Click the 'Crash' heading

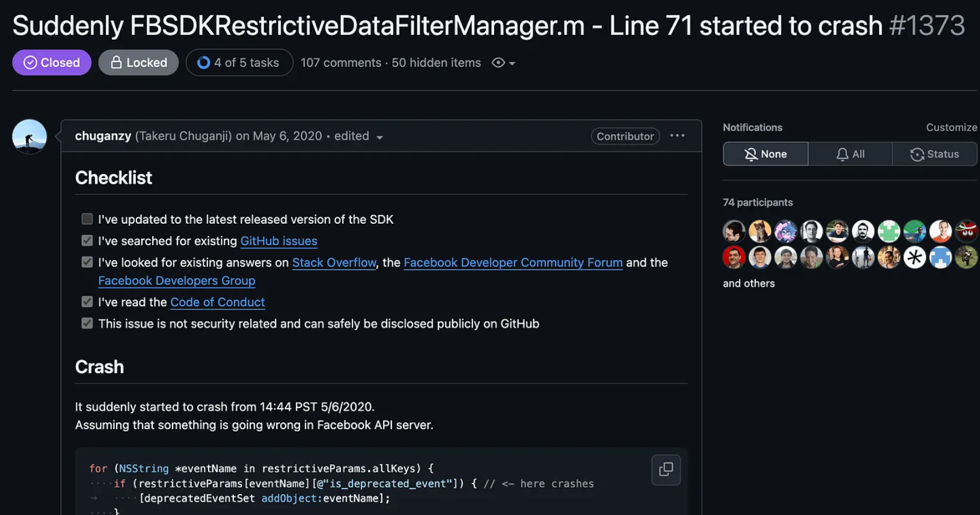[99, 367]
